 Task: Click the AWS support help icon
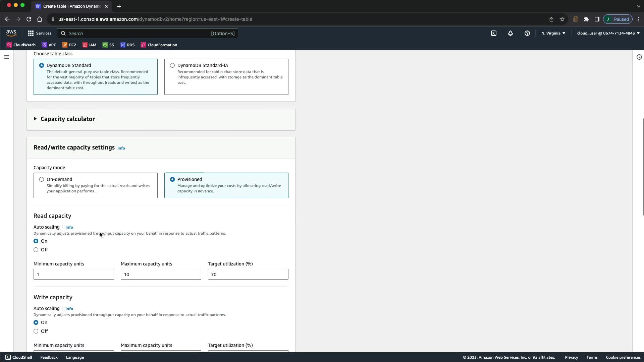(527, 33)
